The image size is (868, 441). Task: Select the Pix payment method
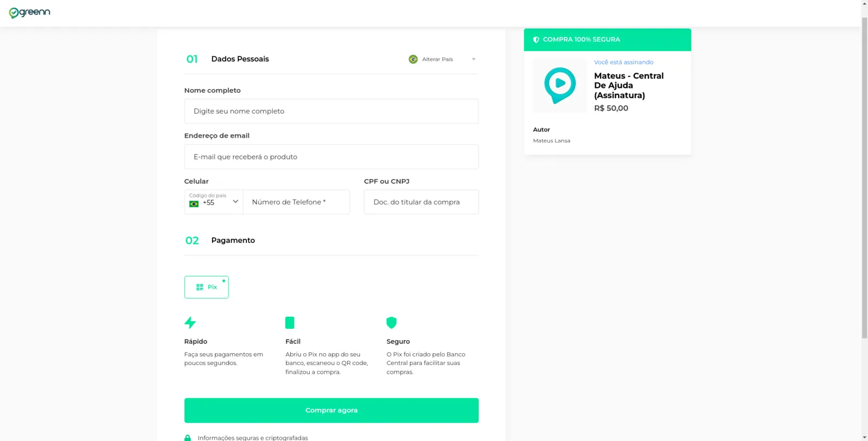pos(206,287)
